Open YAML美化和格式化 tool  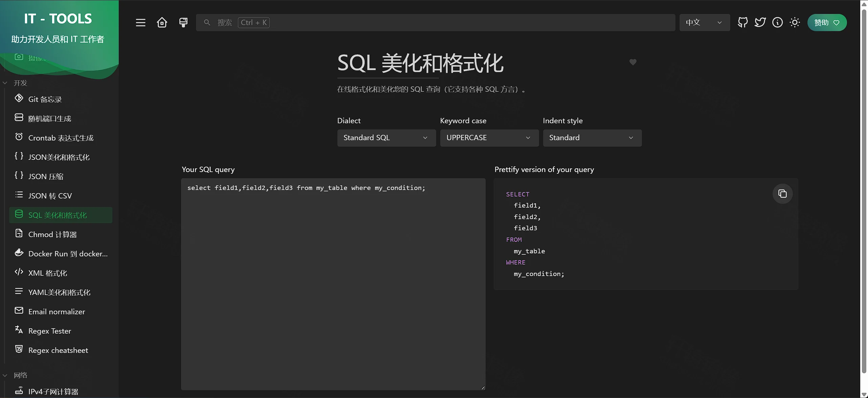coord(61,292)
